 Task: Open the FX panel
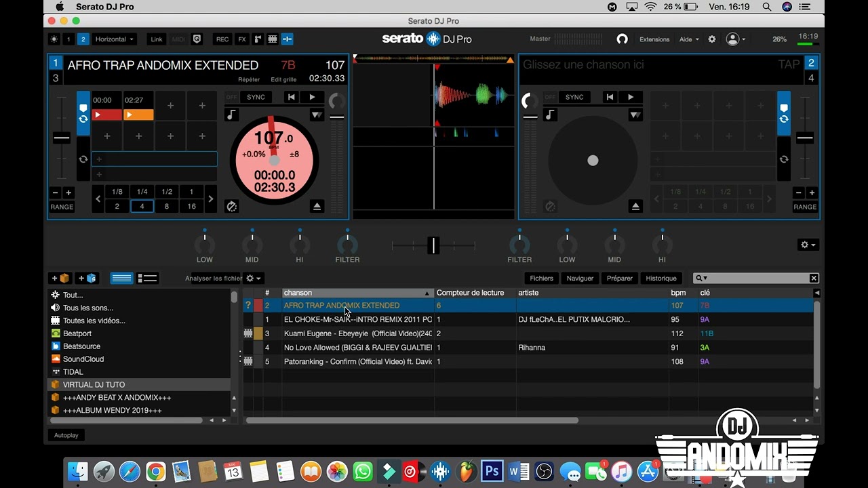242,39
